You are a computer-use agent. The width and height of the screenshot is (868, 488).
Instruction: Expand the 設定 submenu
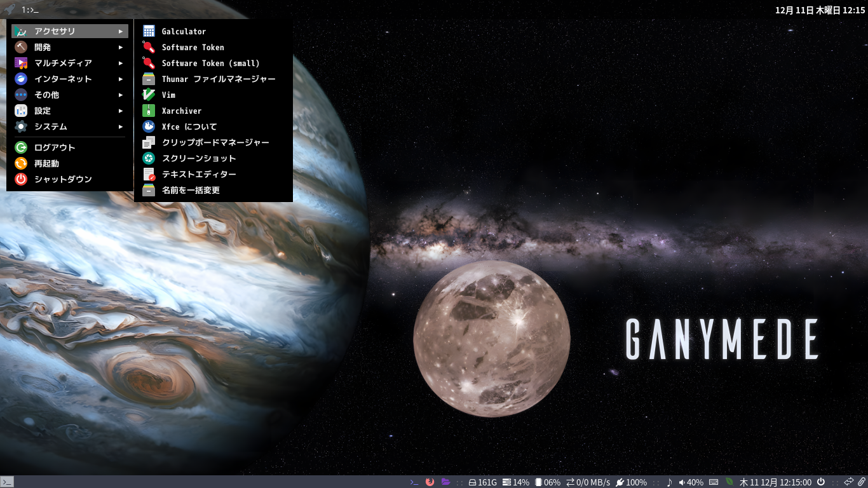coord(70,111)
